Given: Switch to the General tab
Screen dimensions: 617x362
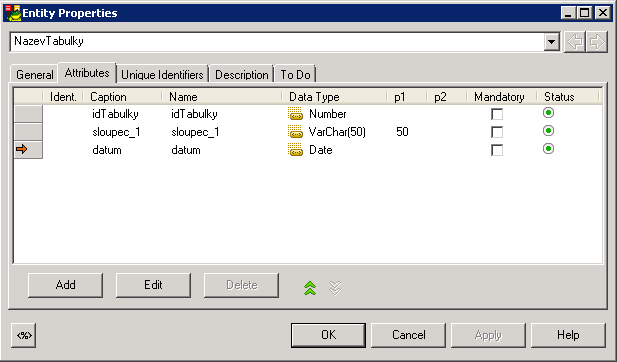Looking at the screenshot, I should click(35, 74).
